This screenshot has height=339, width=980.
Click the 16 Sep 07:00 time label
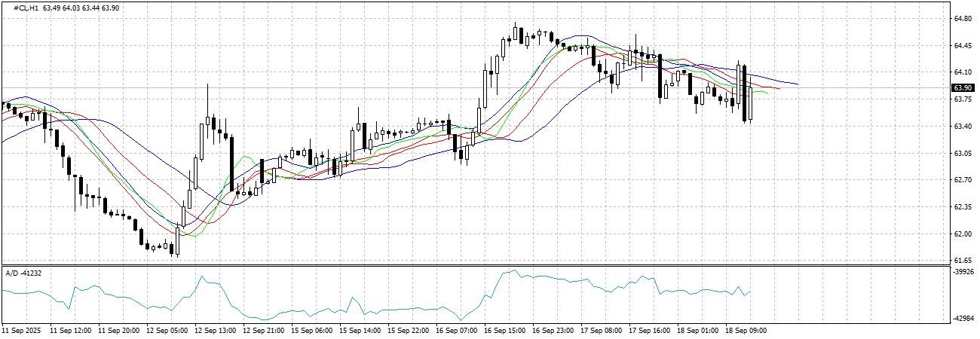point(456,331)
